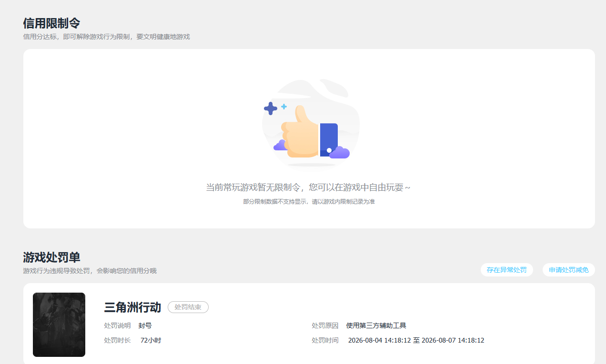Image resolution: width=606 pixels, height=364 pixels.
Task: Select the 72小时 duration value
Action: [151, 340]
